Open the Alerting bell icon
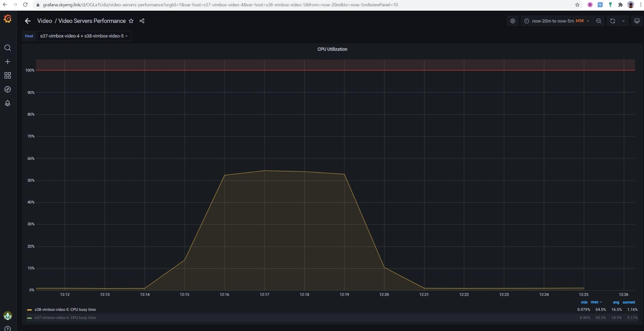The width and height of the screenshot is (644, 331). pyautogui.click(x=8, y=103)
